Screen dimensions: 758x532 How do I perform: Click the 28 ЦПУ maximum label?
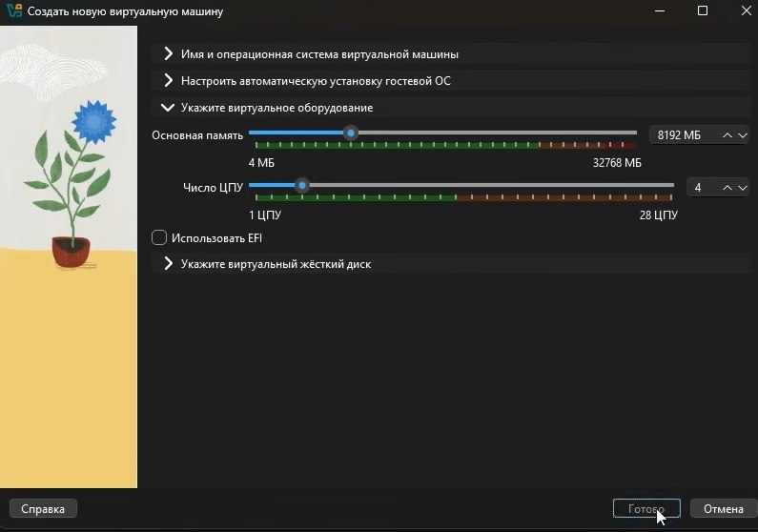tap(659, 215)
